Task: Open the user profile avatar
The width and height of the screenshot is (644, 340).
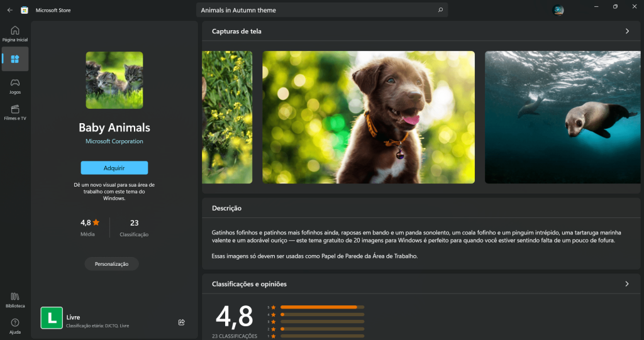Action: pyautogui.click(x=558, y=10)
